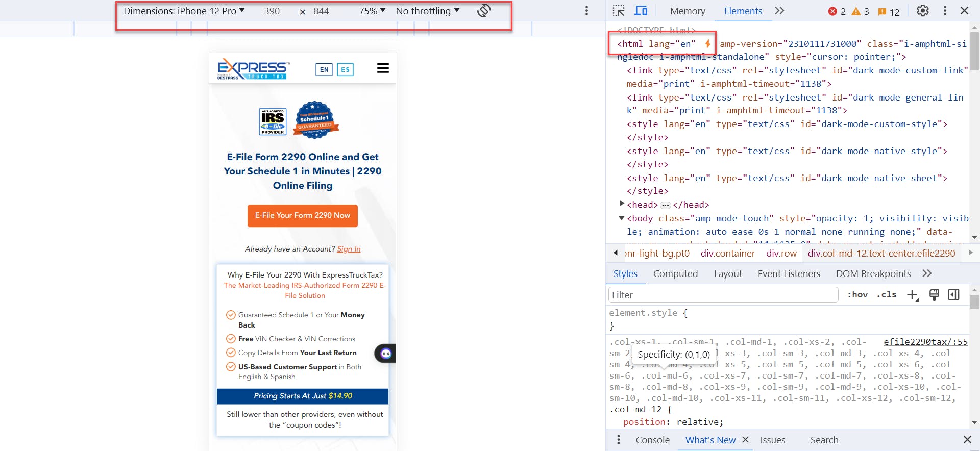Image resolution: width=980 pixels, height=451 pixels.
Task: Open DevTools customize menu (three dots)
Action: point(945,11)
